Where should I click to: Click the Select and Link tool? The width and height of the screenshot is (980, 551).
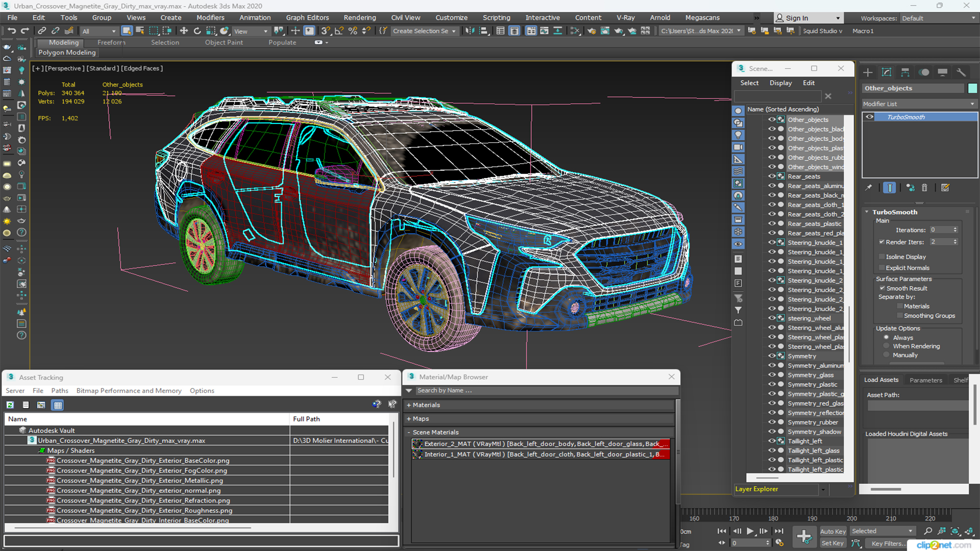[42, 31]
